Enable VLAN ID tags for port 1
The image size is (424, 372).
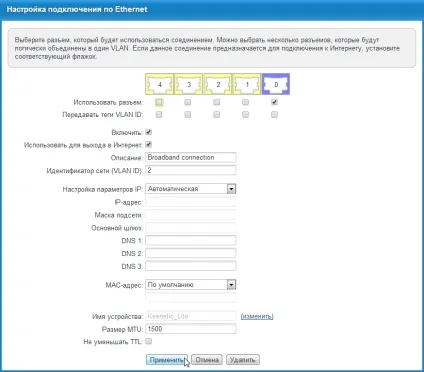coord(246,115)
